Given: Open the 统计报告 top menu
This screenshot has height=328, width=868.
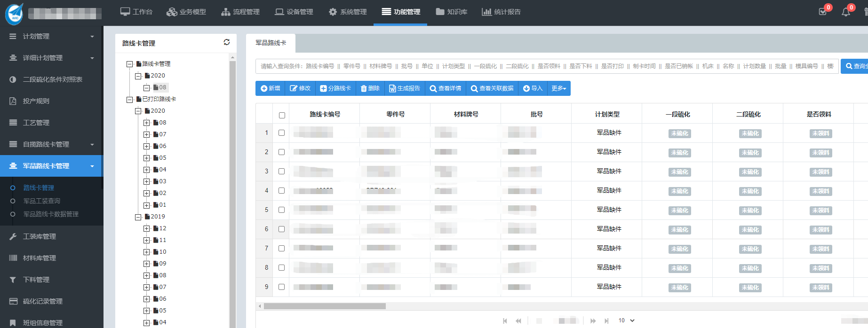Looking at the screenshot, I should 502,12.
